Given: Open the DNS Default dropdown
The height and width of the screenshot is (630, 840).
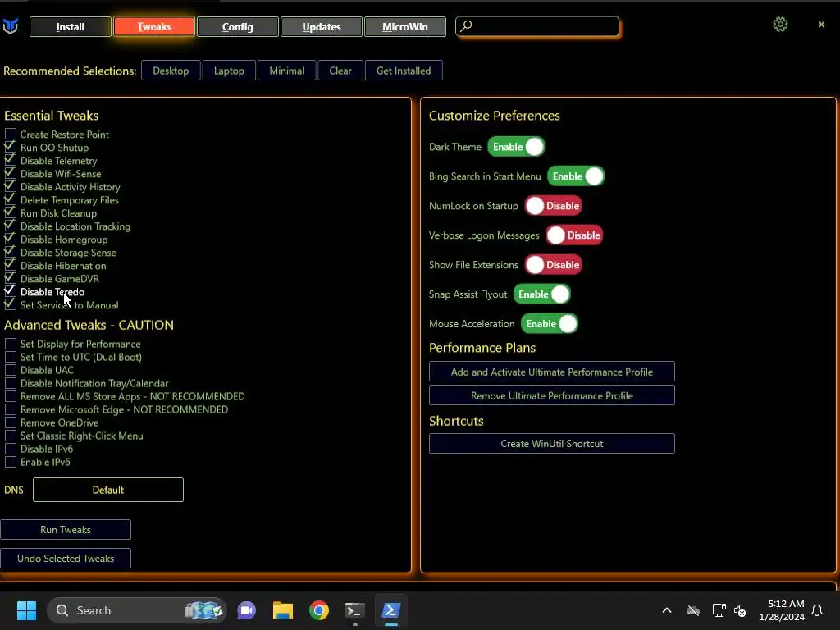Looking at the screenshot, I should coord(108,490).
